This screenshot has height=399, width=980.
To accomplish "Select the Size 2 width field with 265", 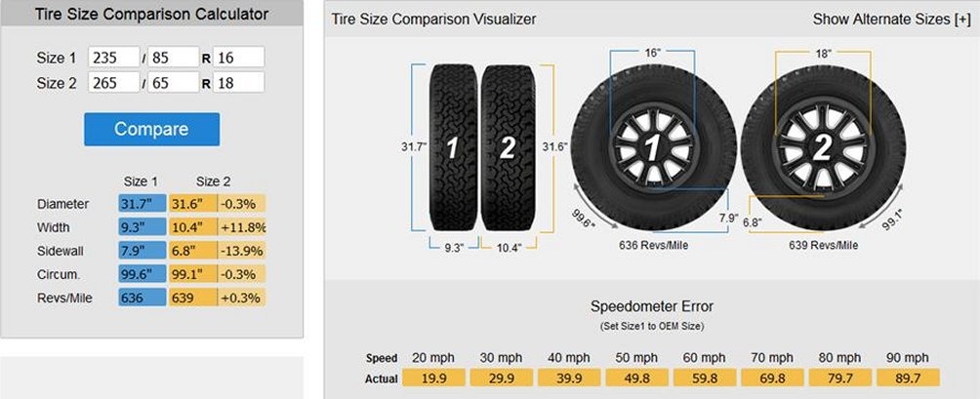I will [x=114, y=82].
